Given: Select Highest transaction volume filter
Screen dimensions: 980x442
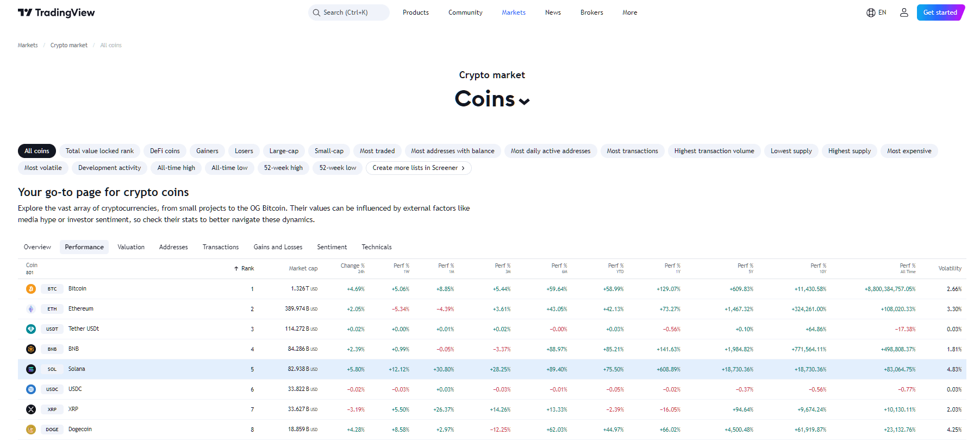Looking at the screenshot, I should pyautogui.click(x=714, y=151).
